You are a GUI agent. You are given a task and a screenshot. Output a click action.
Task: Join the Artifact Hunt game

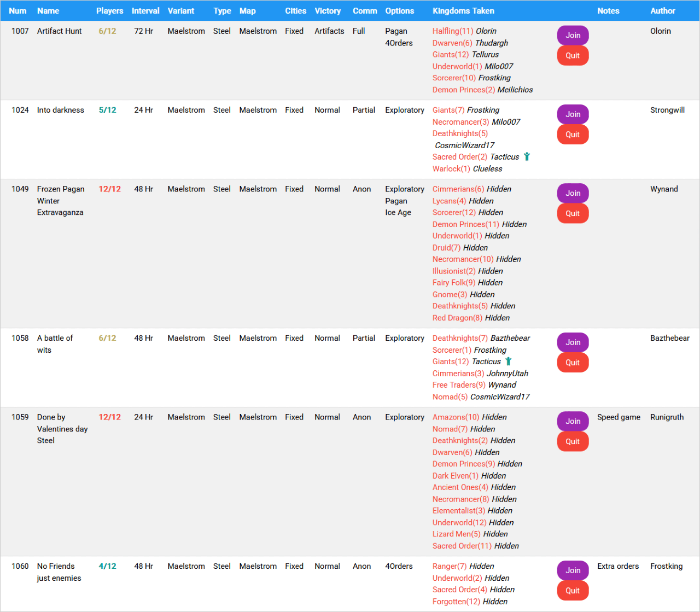[x=573, y=36]
